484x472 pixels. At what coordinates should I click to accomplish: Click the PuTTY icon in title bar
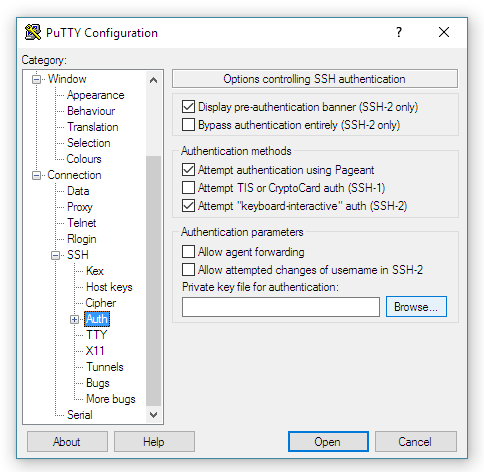tap(33, 32)
